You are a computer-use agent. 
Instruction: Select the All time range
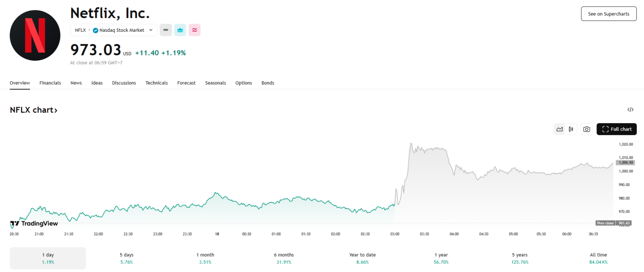pyautogui.click(x=598, y=258)
